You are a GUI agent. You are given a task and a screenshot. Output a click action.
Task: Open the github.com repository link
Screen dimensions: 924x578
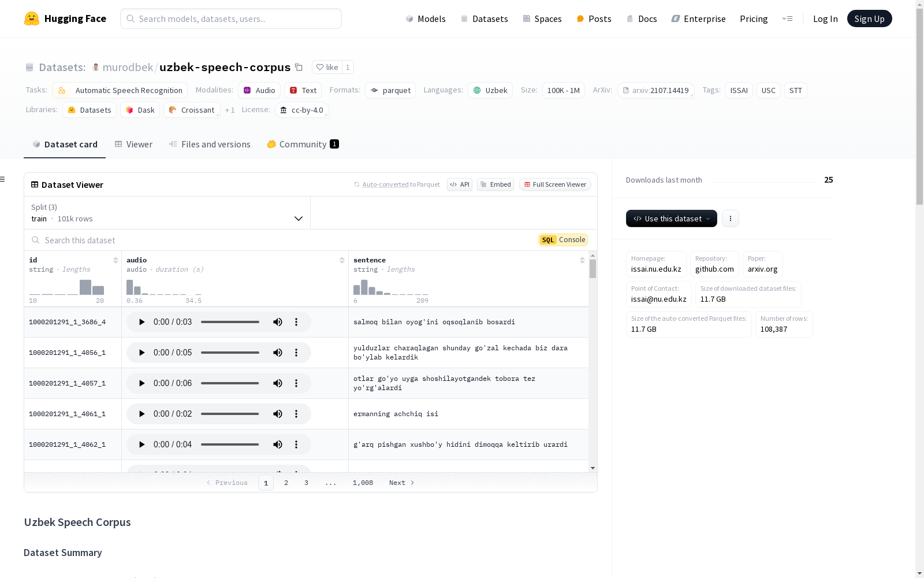pos(714,264)
